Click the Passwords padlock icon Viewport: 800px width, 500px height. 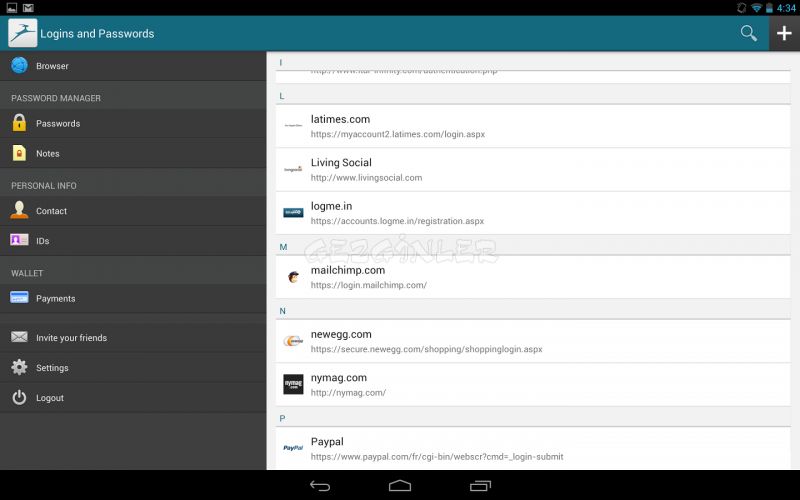coord(19,123)
